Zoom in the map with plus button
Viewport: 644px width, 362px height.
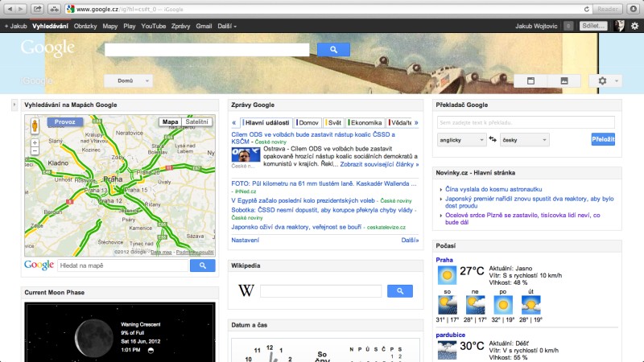35,142
